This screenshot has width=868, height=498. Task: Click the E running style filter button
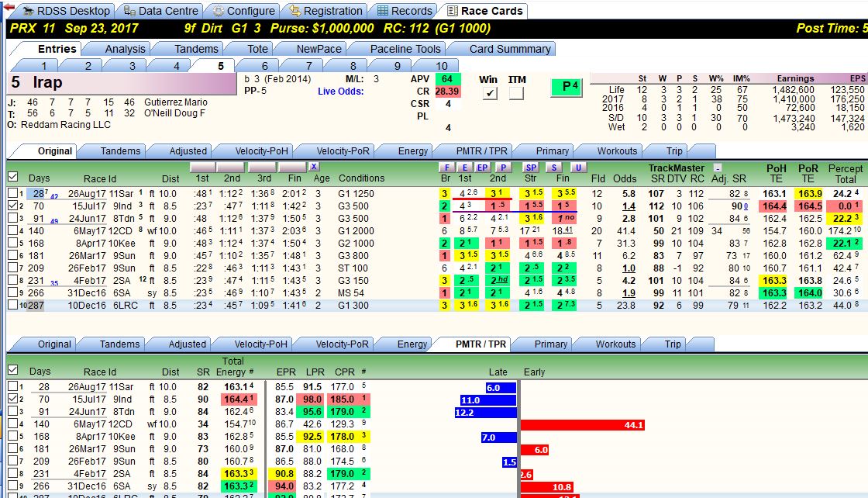(465, 168)
